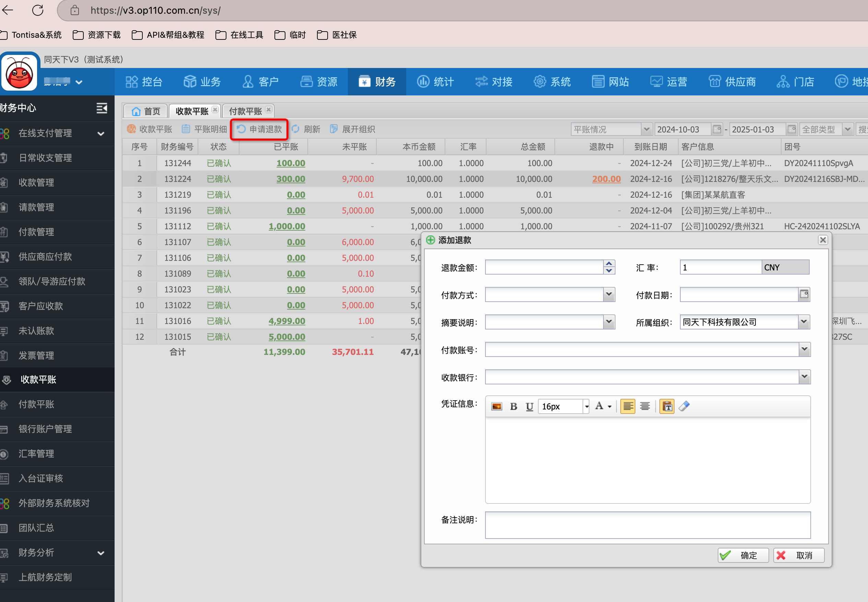Click paste as text icon
Viewport: 868px width, 602px height.
click(x=667, y=406)
